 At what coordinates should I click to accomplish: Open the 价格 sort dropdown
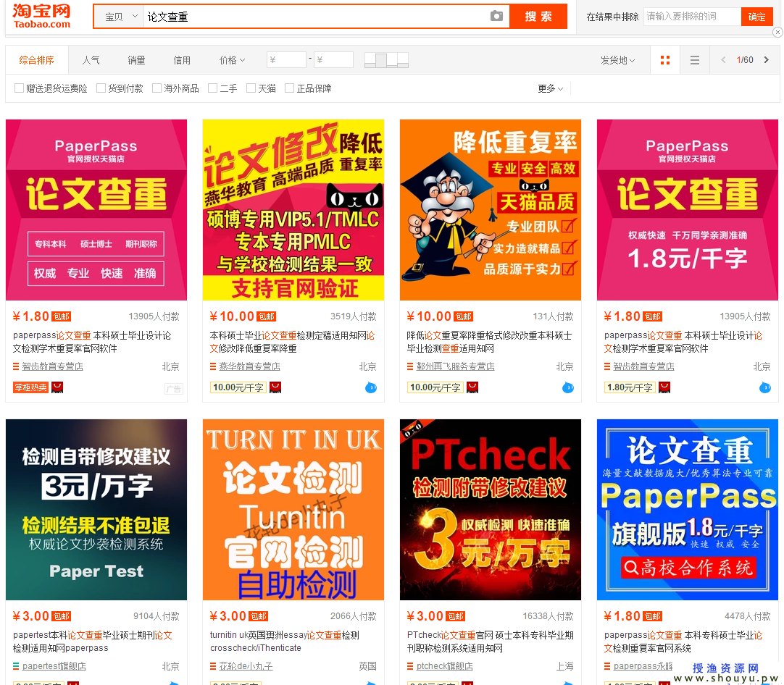(x=232, y=60)
